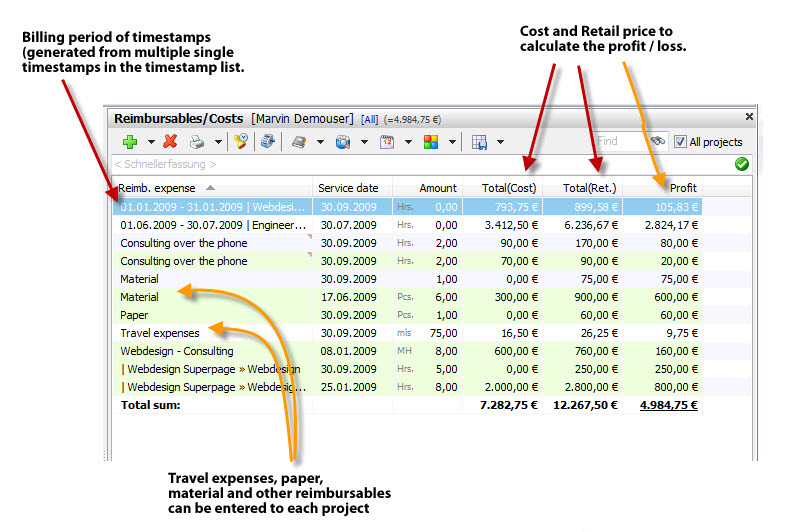Select the Travel expenses row
The height and width of the screenshot is (532, 806).
[x=407, y=333]
